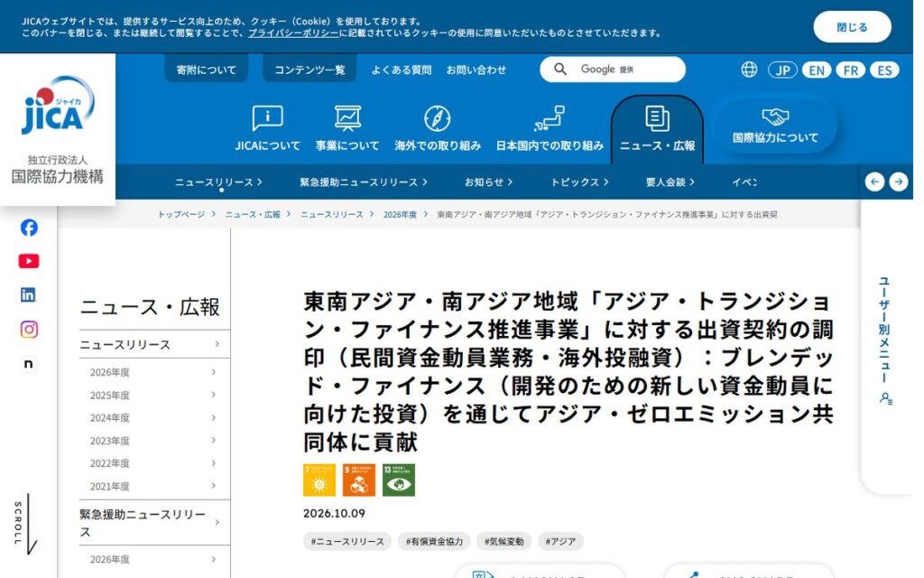Click the #ニュースリリース tag

pyautogui.click(x=347, y=541)
